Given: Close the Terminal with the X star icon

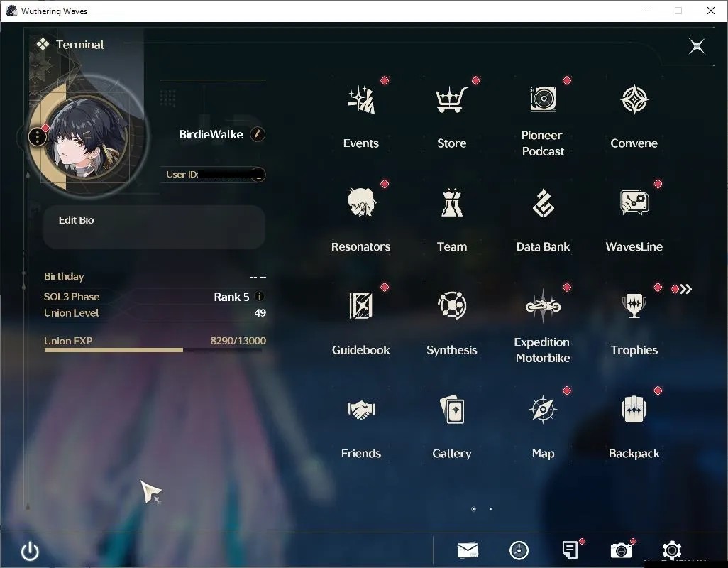Looking at the screenshot, I should click(x=697, y=46).
